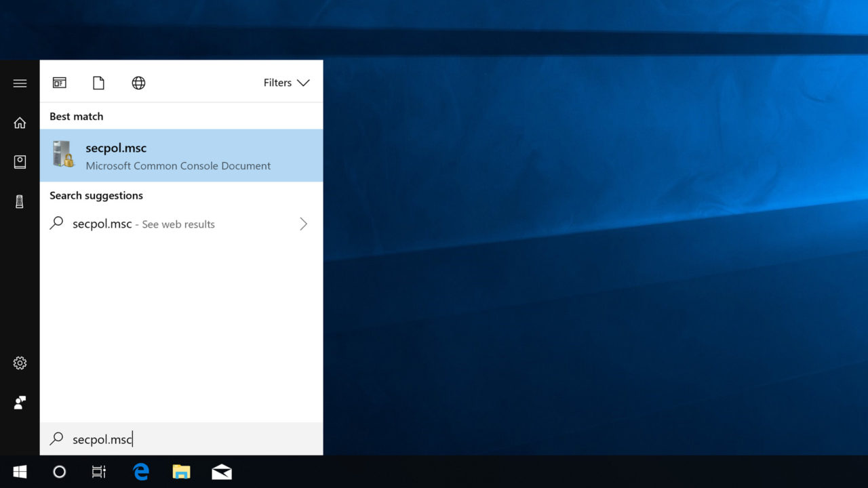
Task: Filter results by Apps
Action: [60, 83]
